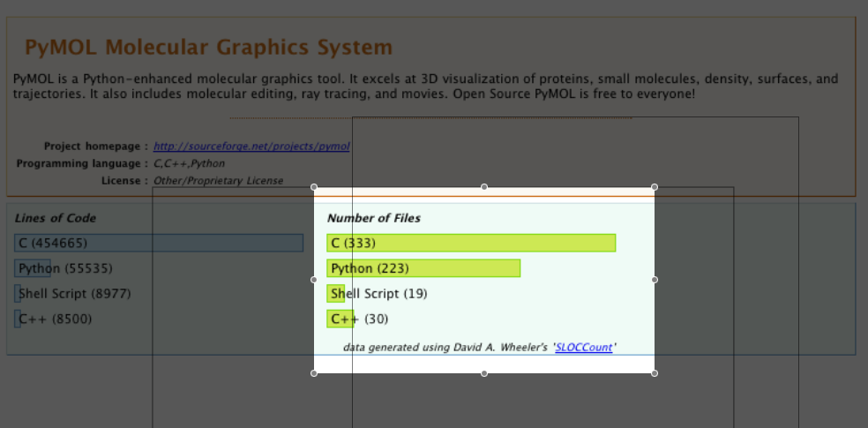Grab the top-left corner selection handle
The image size is (868, 428).
point(314,187)
